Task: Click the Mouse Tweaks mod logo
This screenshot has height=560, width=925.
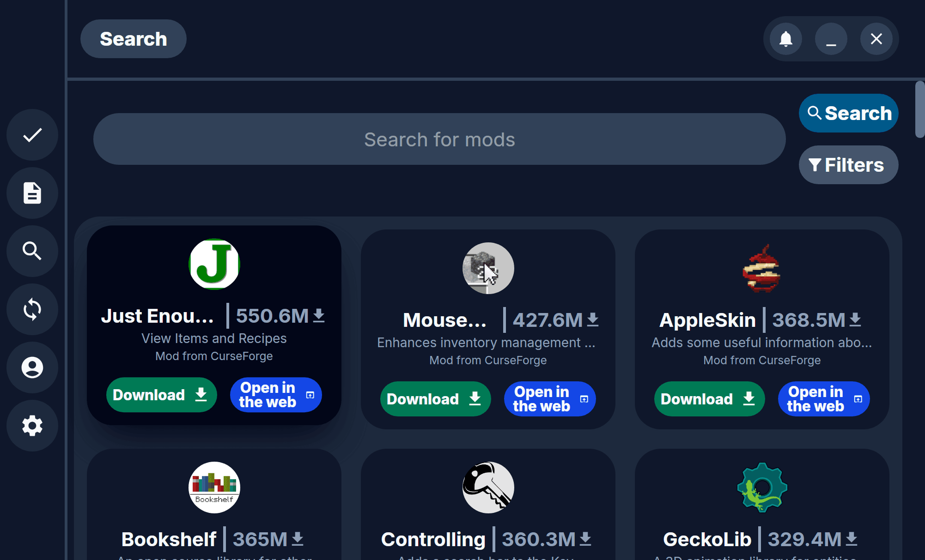Action: 488,268
